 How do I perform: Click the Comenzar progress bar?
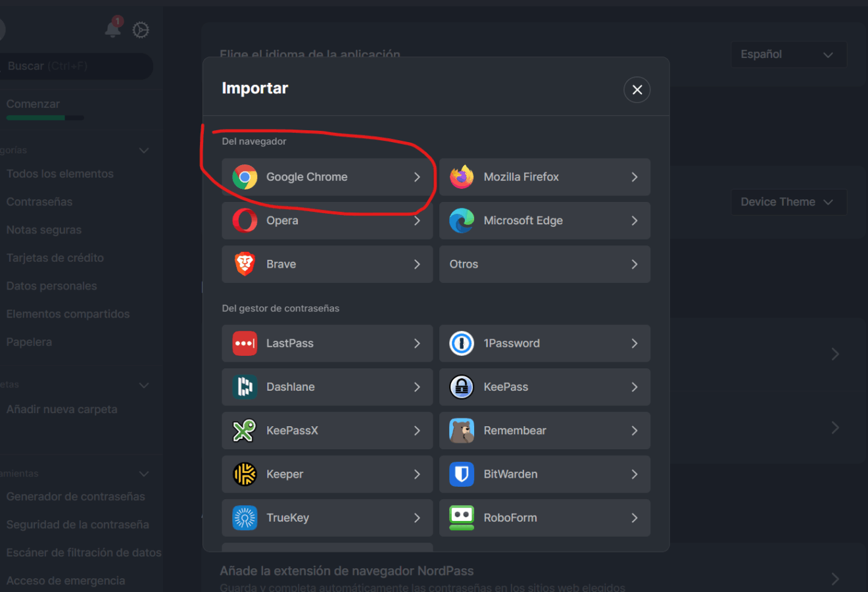pos(45,118)
